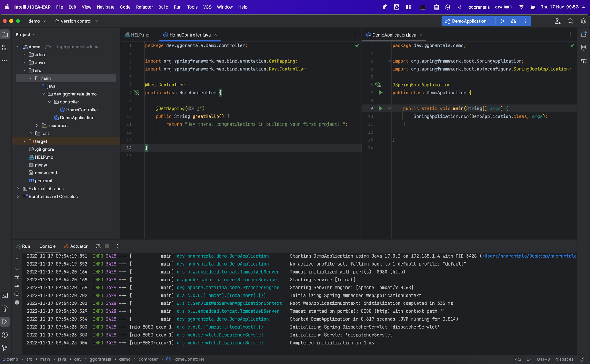Screen dimensions: 590x364
Task: Select controller in the breadcrumb bar
Action: pyautogui.click(x=148, y=359)
